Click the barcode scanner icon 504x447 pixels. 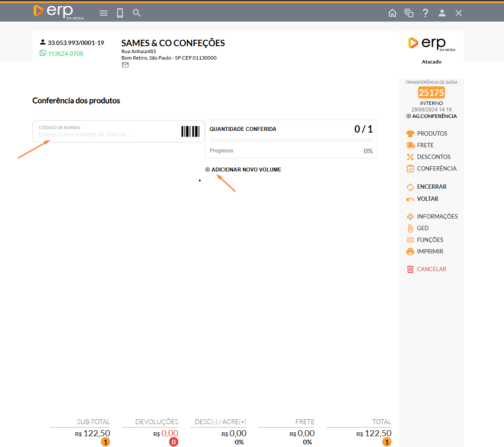coord(190,131)
